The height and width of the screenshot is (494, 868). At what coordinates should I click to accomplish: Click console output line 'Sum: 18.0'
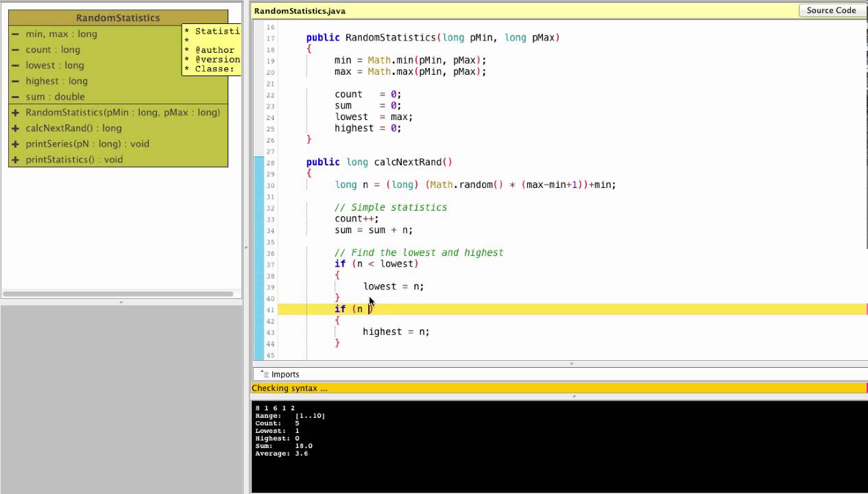tap(284, 446)
